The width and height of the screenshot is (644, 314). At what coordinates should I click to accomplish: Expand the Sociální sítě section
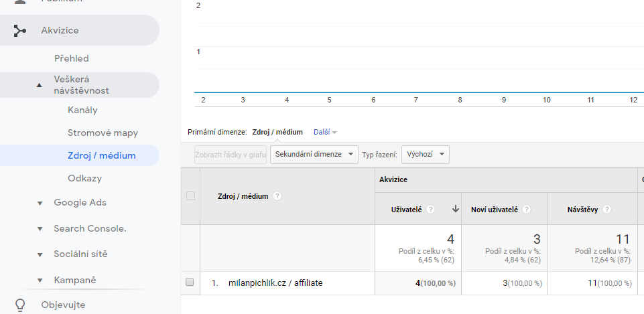pyautogui.click(x=40, y=255)
